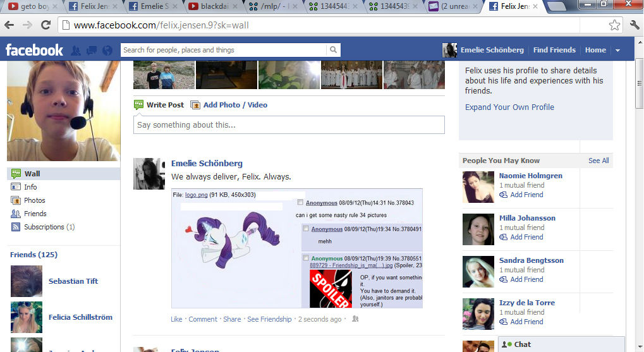The width and height of the screenshot is (644, 352).
Task: Open Facebook messages icon
Action: [92, 51]
